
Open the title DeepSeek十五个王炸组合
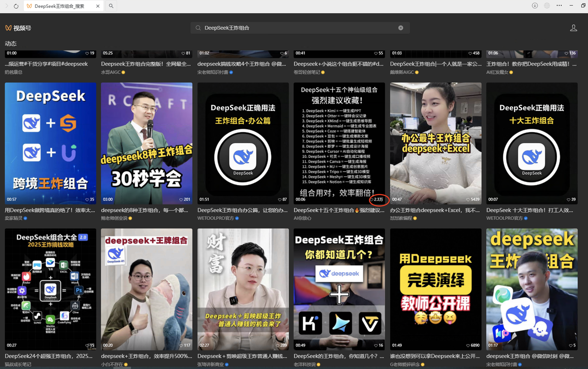click(x=339, y=210)
